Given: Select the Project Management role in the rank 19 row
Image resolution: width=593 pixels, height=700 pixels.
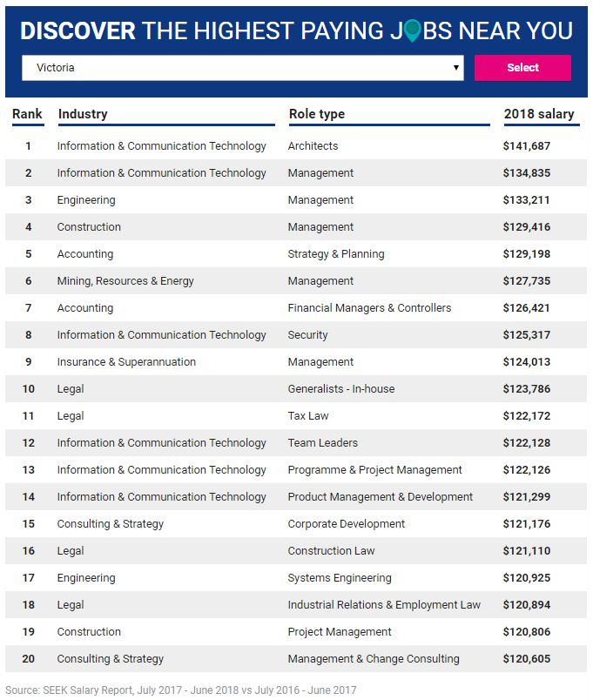Looking at the screenshot, I should 340,632.
